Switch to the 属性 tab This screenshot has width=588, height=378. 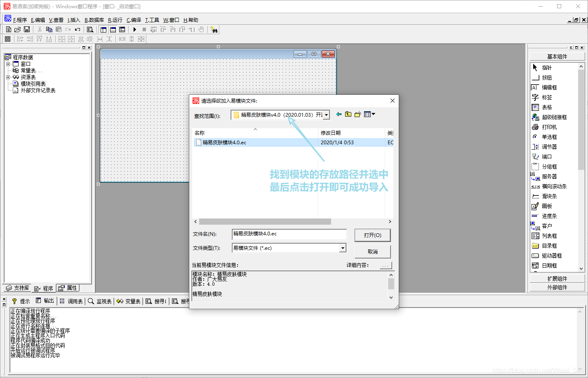68,288
